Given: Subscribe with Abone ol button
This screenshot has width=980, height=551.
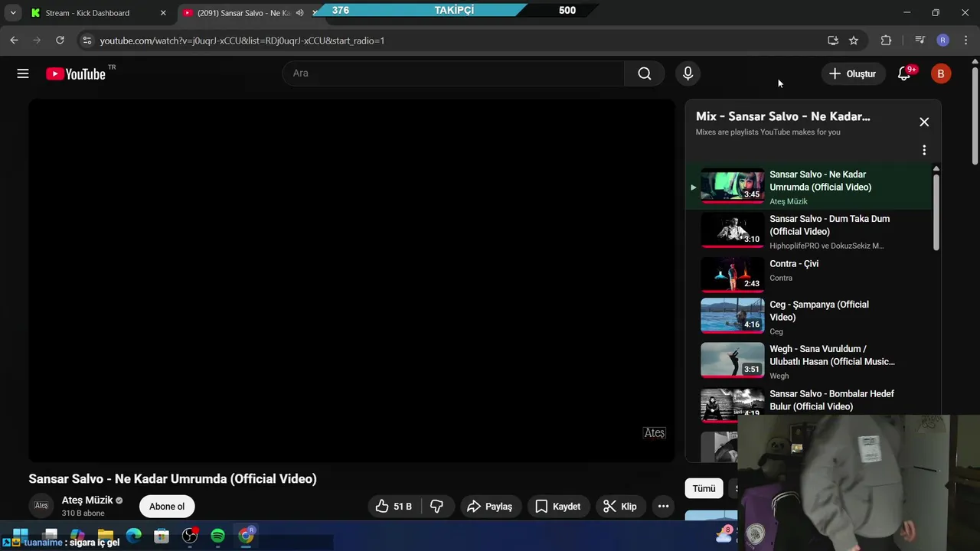Looking at the screenshot, I should pyautogui.click(x=167, y=507).
